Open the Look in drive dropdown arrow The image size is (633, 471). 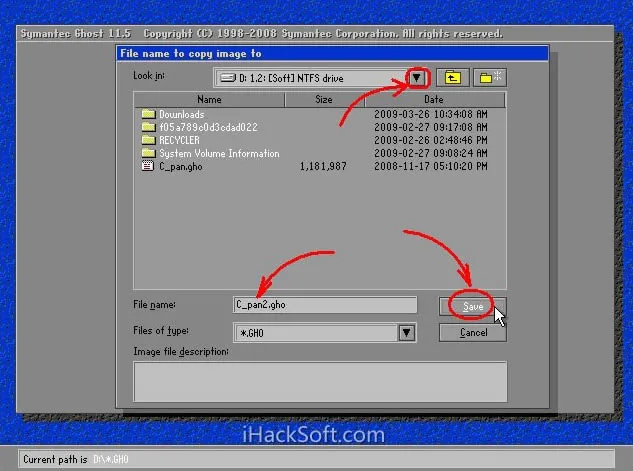click(417, 78)
